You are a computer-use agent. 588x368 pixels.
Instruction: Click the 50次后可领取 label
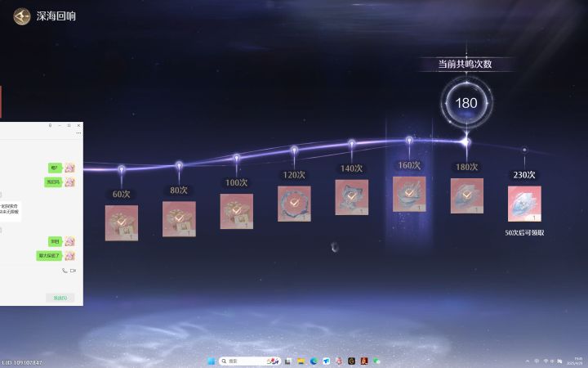524,233
